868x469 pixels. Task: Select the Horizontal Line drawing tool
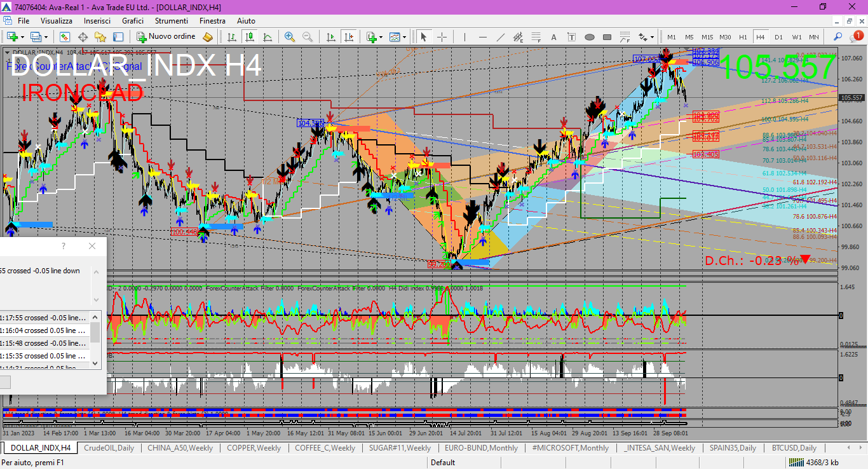pos(483,37)
